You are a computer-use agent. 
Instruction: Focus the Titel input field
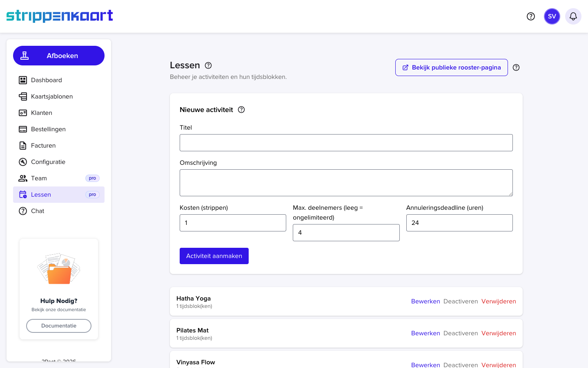[x=346, y=143]
